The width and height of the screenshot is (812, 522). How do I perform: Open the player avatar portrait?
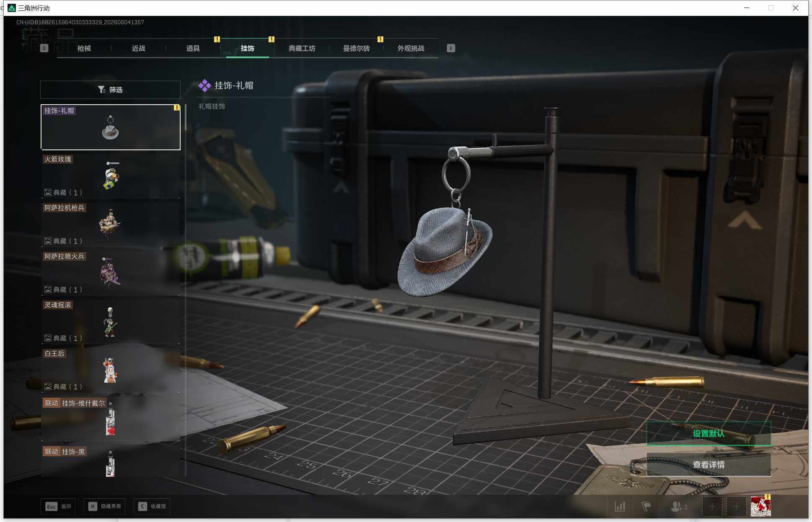pyautogui.click(x=760, y=507)
